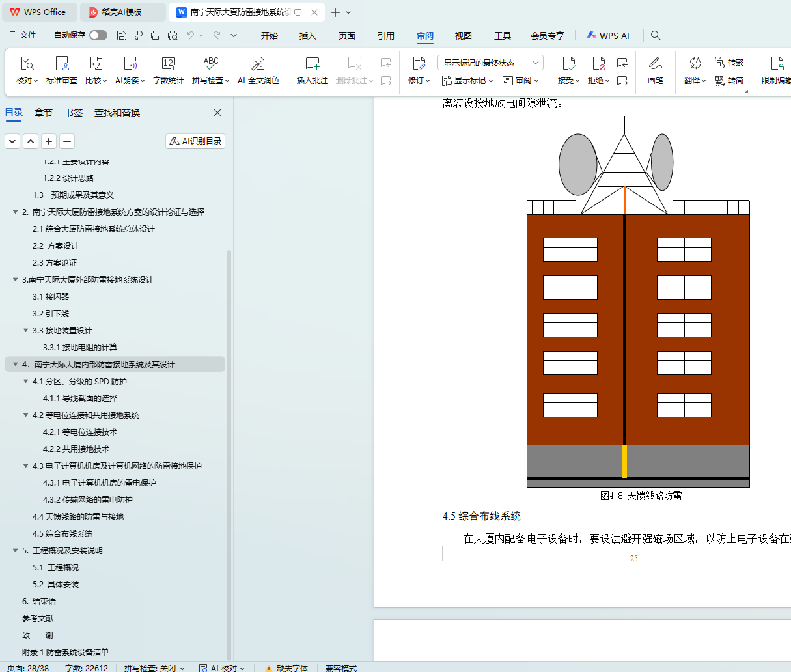791x672 pixels.
Task: Click the 字数统计 word count icon
Action: click(169, 64)
